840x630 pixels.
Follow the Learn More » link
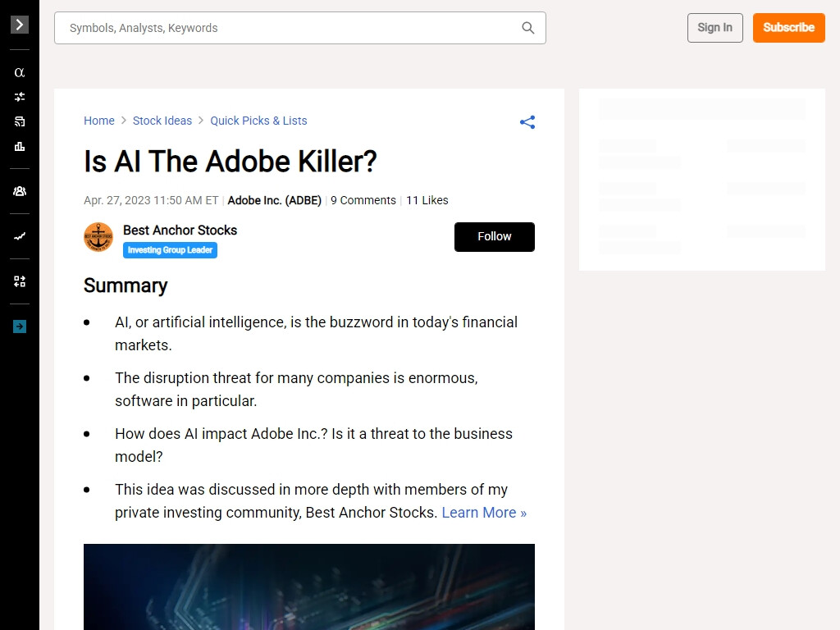[x=484, y=513]
